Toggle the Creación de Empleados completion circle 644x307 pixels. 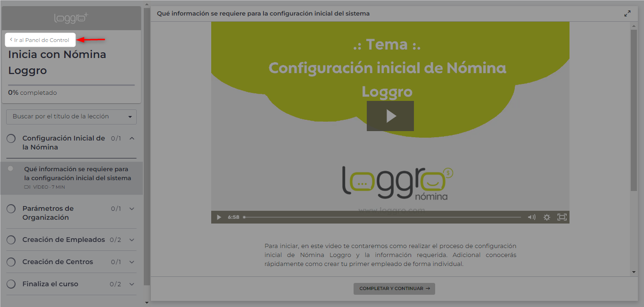[11, 240]
